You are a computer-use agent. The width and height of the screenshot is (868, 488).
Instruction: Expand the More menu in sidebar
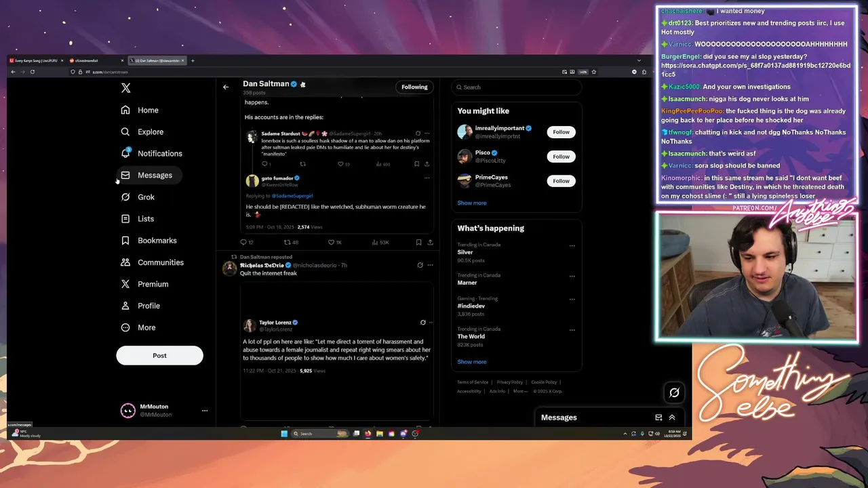[138, 327]
